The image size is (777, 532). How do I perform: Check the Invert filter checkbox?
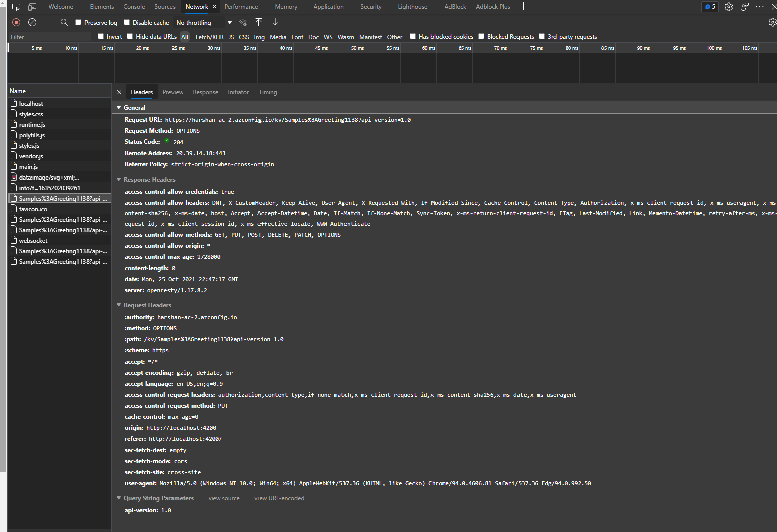click(x=101, y=36)
